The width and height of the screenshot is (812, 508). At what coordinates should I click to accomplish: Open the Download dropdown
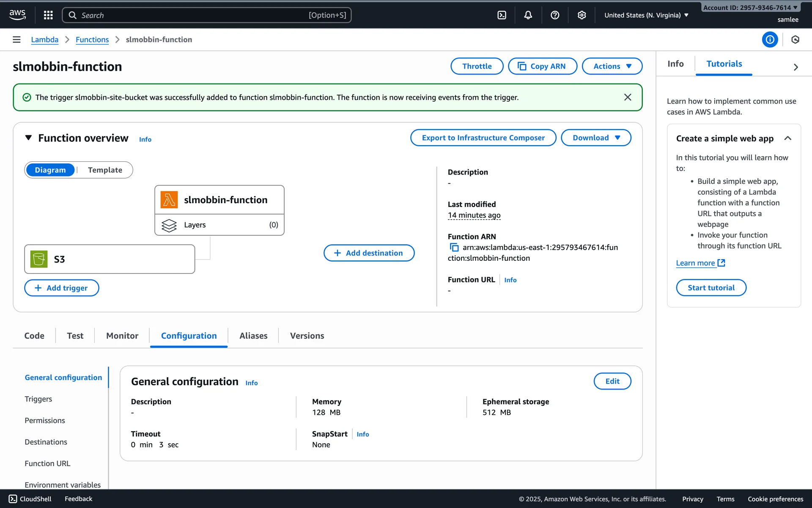click(595, 138)
